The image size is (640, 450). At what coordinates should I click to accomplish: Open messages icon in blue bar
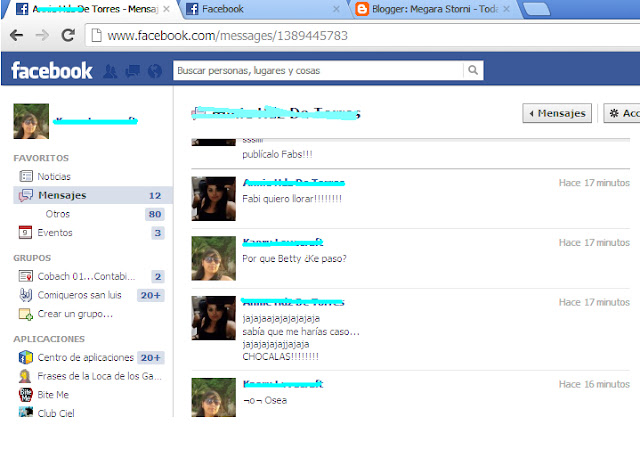tap(133, 71)
